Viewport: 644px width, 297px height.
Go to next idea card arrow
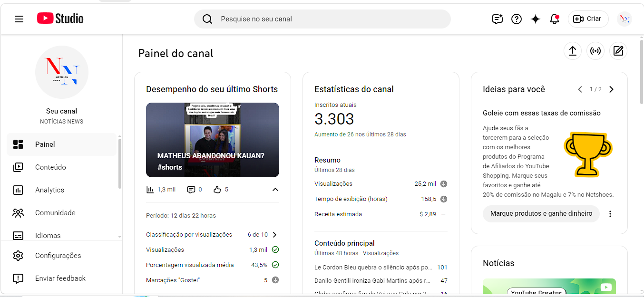[x=612, y=89]
